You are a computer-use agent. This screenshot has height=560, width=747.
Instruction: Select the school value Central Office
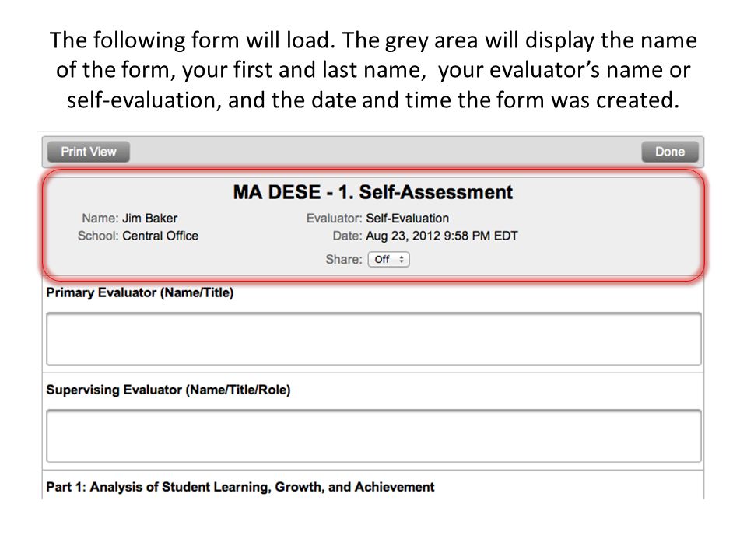[160, 236]
